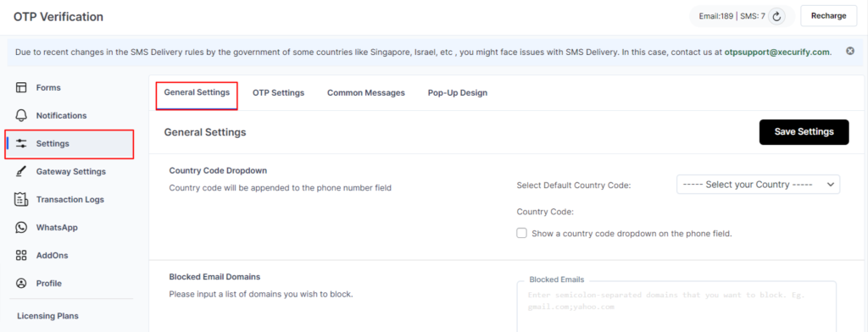Click the AddOns grid icon
The image size is (868, 332).
tap(21, 255)
